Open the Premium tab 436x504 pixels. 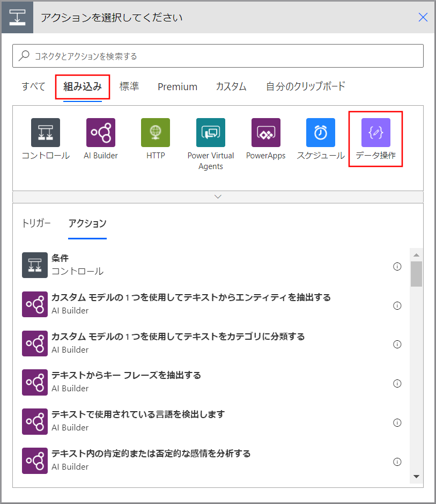178,87
